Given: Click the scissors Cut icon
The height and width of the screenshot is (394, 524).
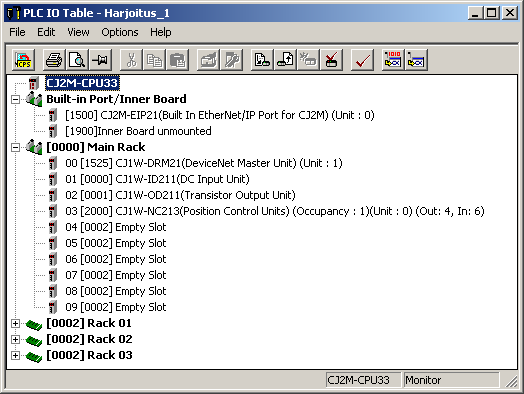Looking at the screenshot, I should 131,60.
